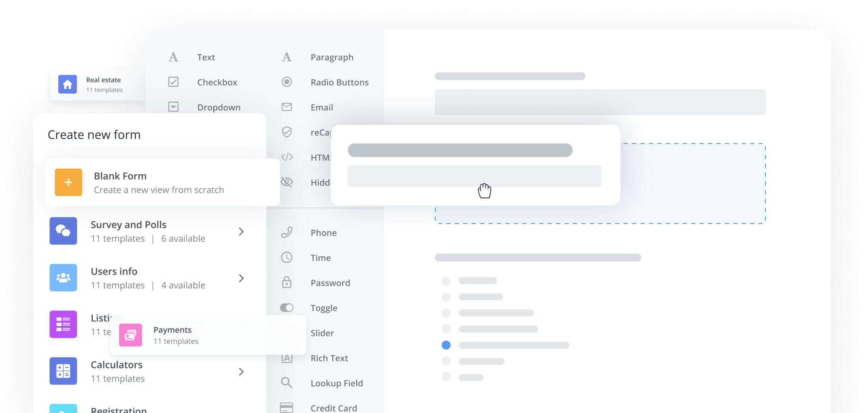Viewport: 868px width, 413px height.
Task: Select the reCaptcha shield icon
Action: tap(287, 132)
